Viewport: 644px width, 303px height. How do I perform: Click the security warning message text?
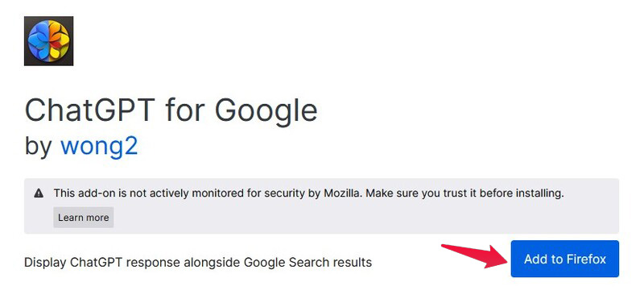click(309, 193)
